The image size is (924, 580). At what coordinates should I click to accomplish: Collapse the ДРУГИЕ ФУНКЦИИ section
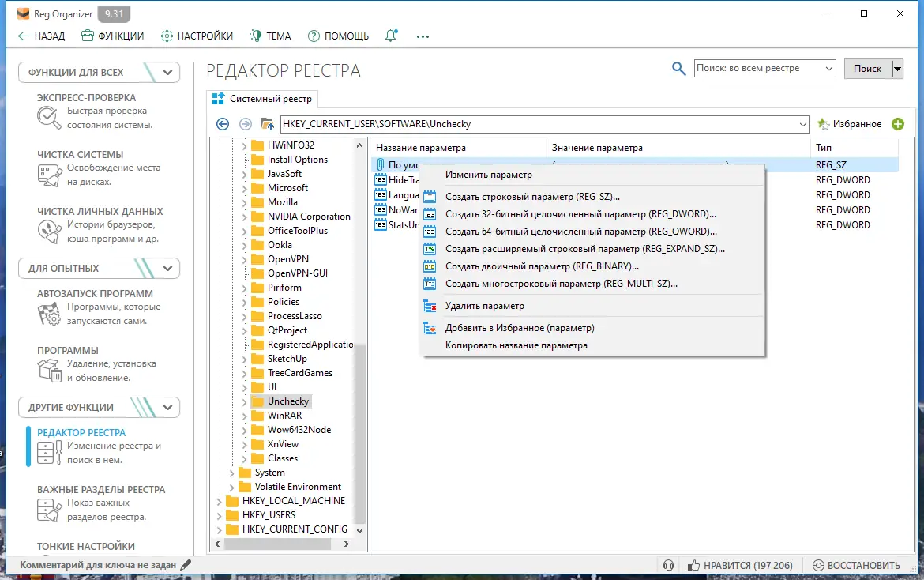click(167, 407)
